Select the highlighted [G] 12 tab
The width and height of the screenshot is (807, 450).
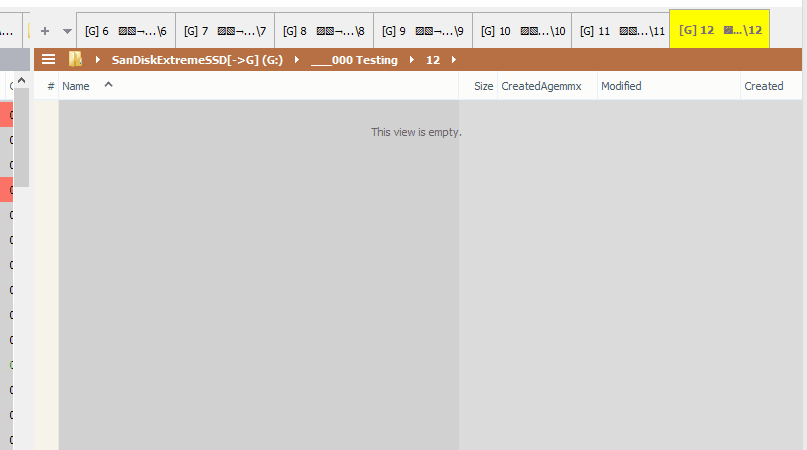coord(720,29)
